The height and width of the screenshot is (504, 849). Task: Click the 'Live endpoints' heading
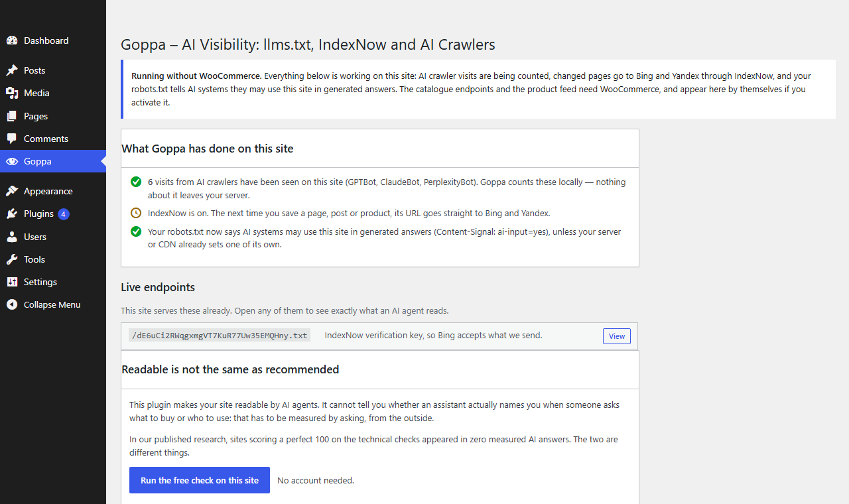(158, 287)
